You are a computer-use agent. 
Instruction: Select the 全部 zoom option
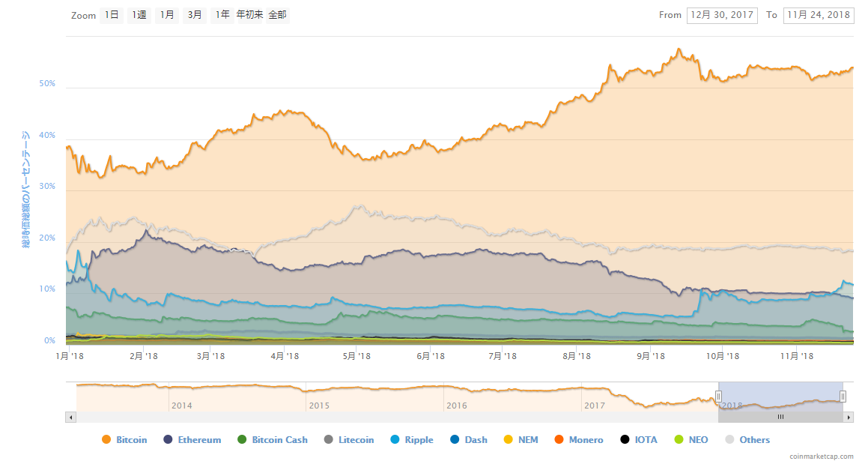(277, 15)
